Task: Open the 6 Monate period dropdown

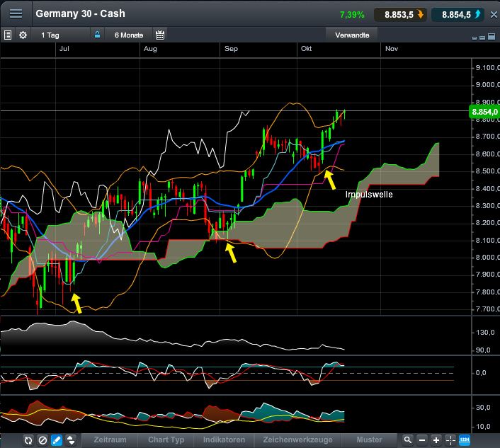Action: (x=129, y=35)
